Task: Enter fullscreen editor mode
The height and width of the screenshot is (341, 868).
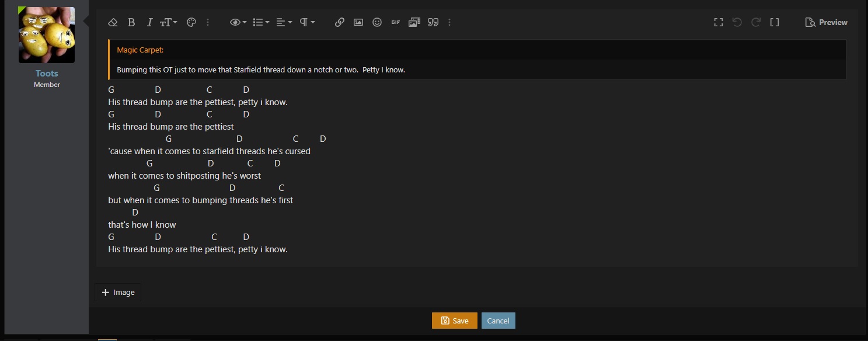Action: (x=719, y=22)
